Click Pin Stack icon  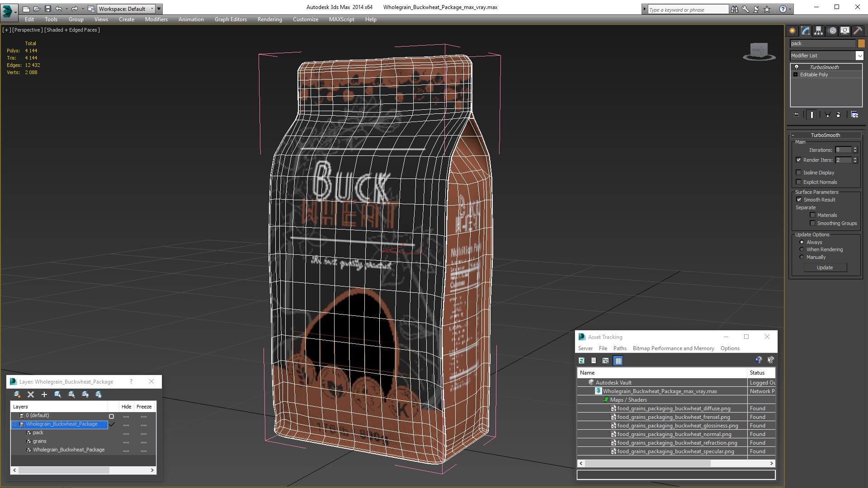tap(796, 115)
